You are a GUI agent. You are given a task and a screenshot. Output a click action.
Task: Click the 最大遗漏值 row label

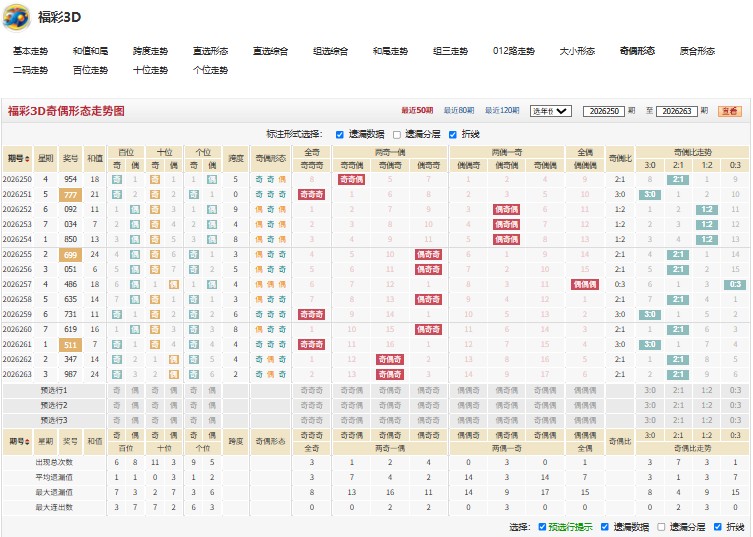click(x=54, y=492)
